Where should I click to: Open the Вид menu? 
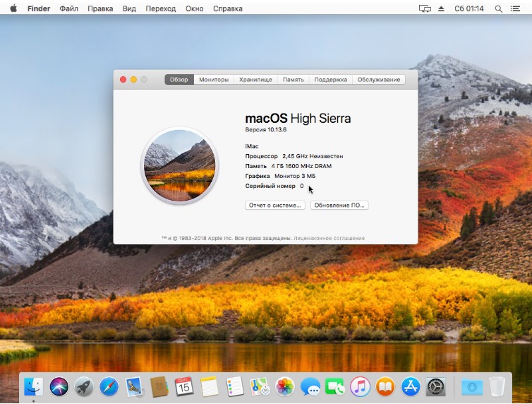pos(129,8)
